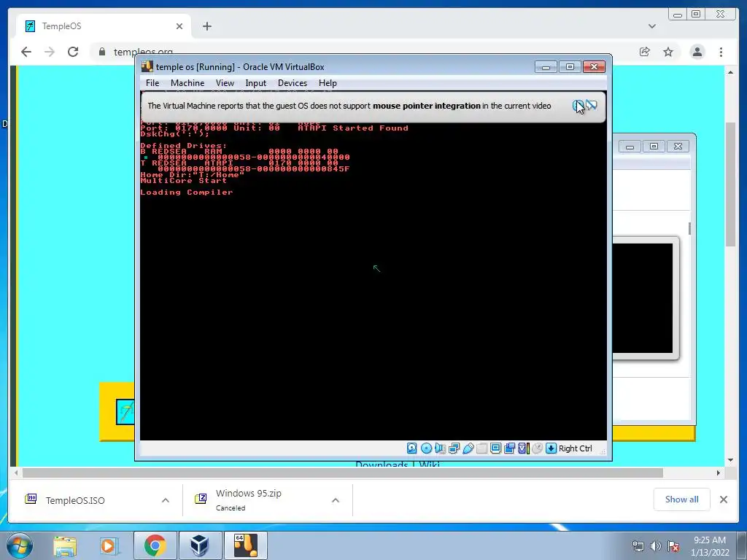747x560 pixels.
Task: Click the hard disk activity status icon
Action: (412, 448)
